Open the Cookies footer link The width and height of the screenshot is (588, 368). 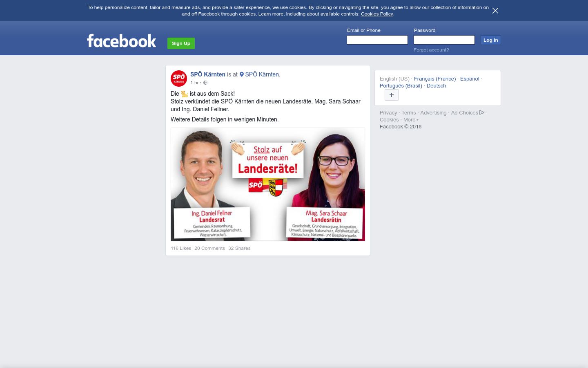(389, 119)
